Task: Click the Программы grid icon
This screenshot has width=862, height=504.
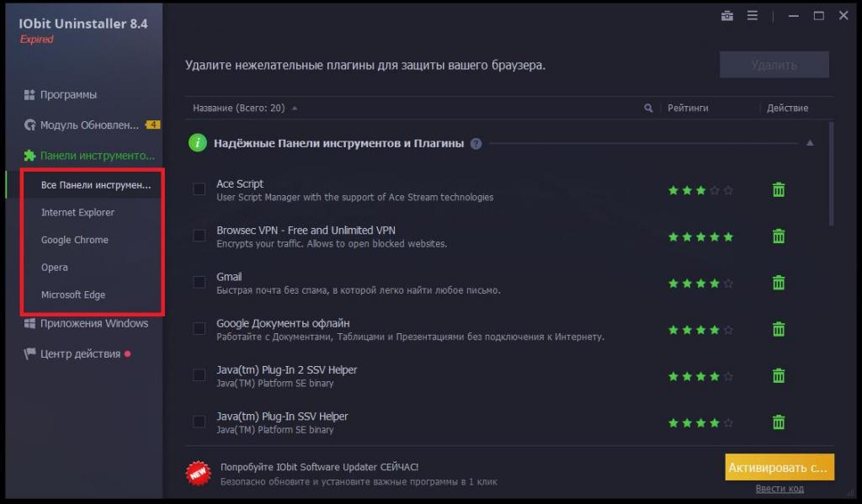Action: tap(29, 94)
